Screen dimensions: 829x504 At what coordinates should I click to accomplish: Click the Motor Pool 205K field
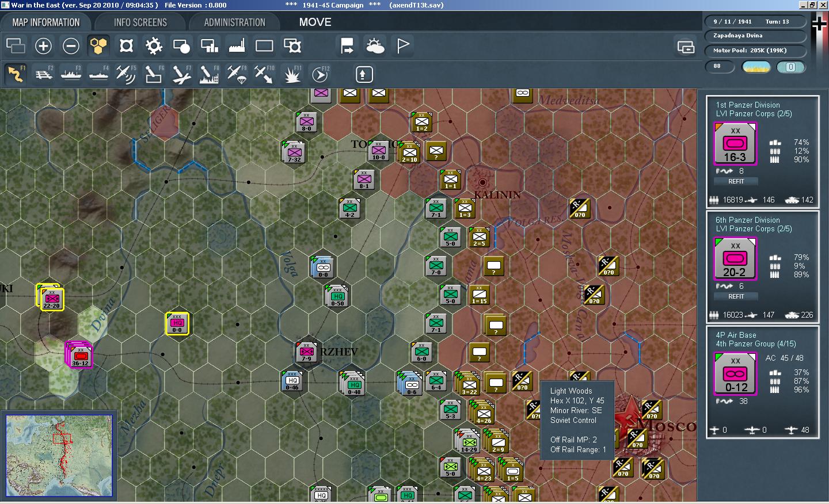click(755, 51)
